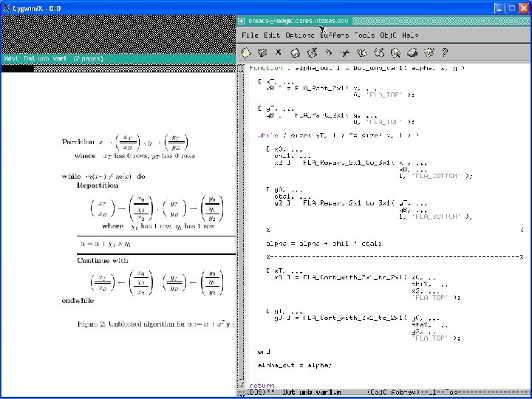Viewport: 532px width, 399px height.
Task: Click the 'return' keyword at the bottom of the code
Action: (262, 386)
